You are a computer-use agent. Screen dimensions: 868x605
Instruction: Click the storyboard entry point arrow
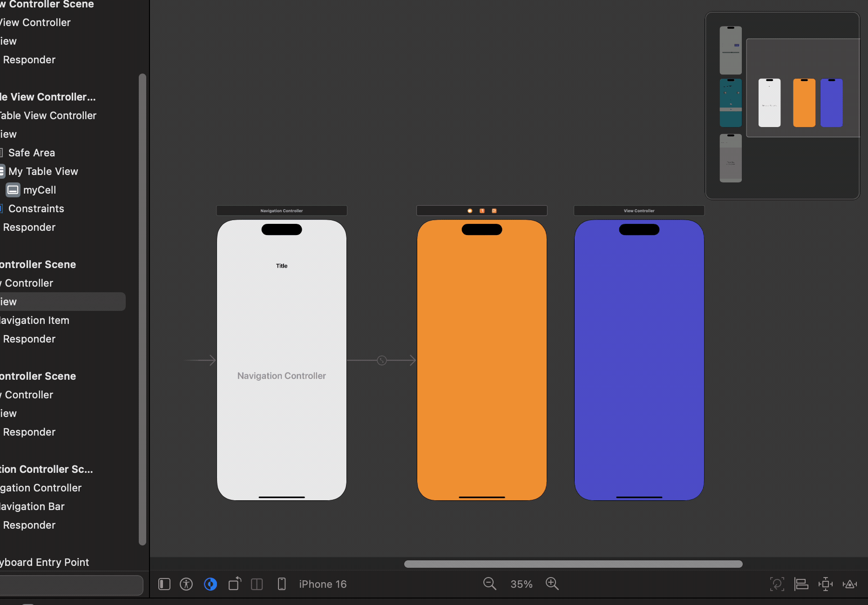(x=200, y=360)
